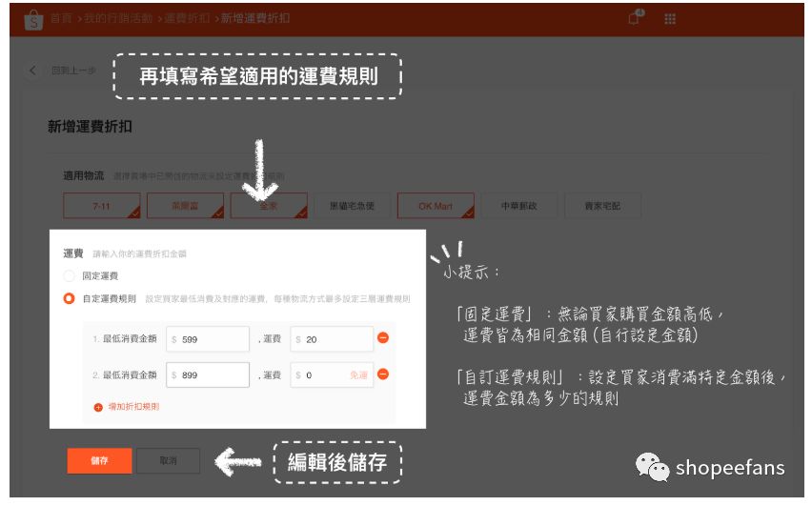Toggle the 7-11 logistics option

click(x=101, y=206)
